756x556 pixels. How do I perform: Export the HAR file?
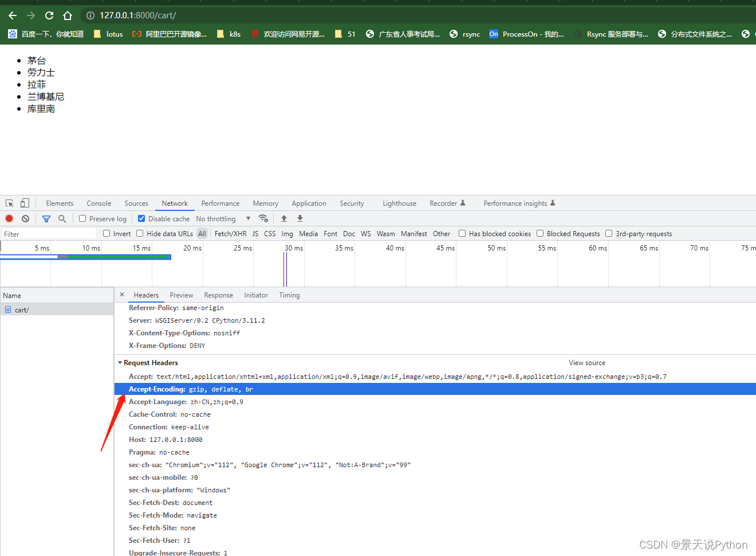pyautogui.click(x=300, y=218)
